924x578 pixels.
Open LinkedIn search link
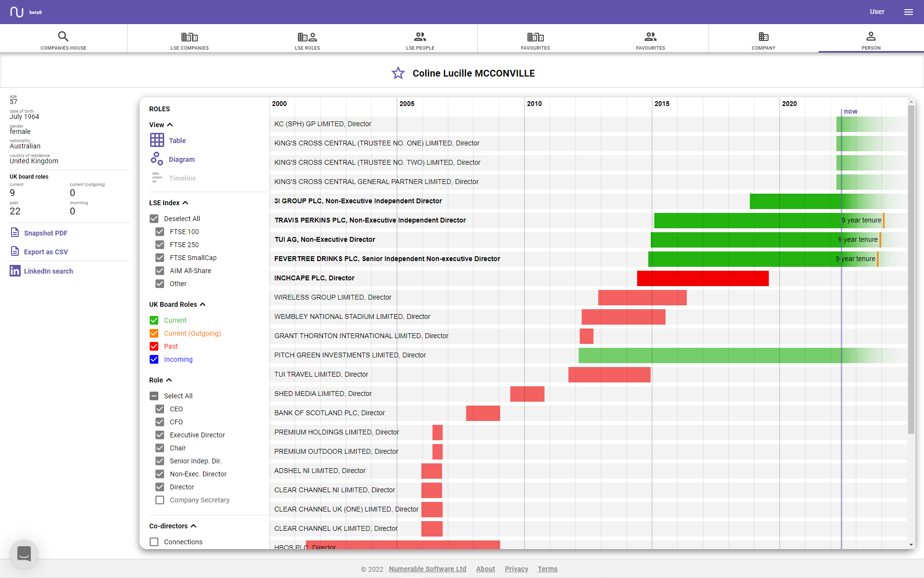pyautogui.click(x=49, y=271)
